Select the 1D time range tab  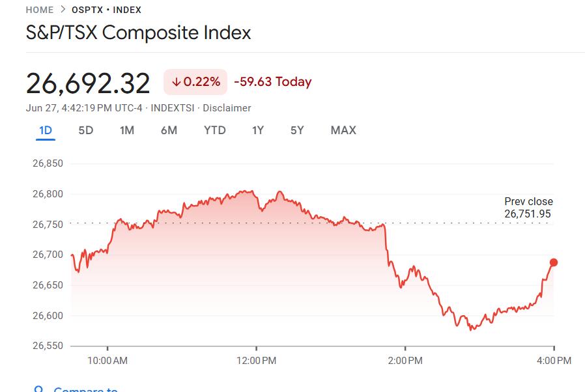pos(46,130)
